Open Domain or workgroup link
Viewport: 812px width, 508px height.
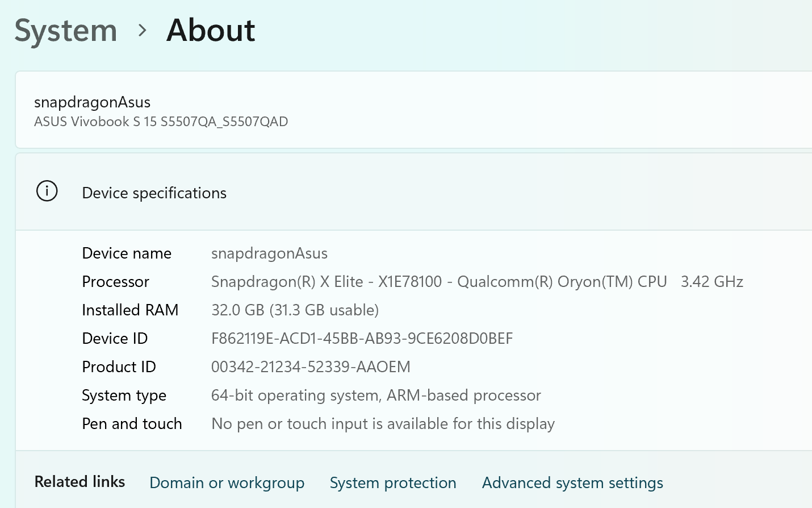pos(227,483)
